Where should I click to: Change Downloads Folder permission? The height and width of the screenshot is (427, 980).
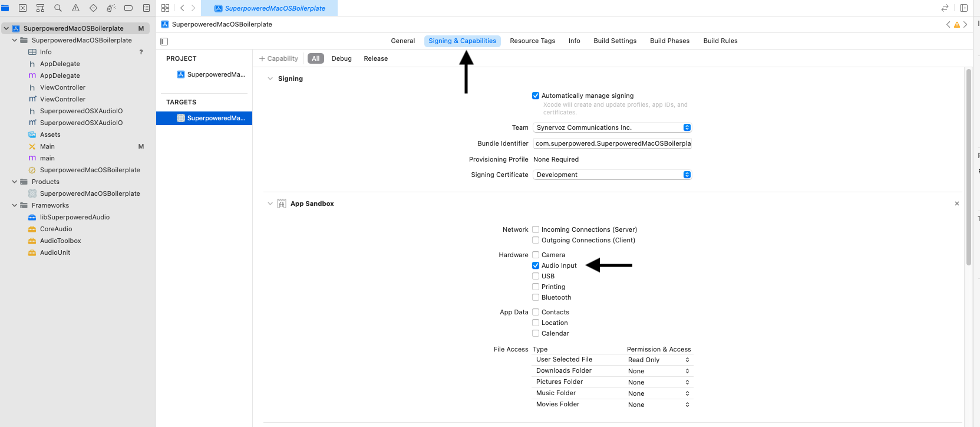(x=658, y=371)
